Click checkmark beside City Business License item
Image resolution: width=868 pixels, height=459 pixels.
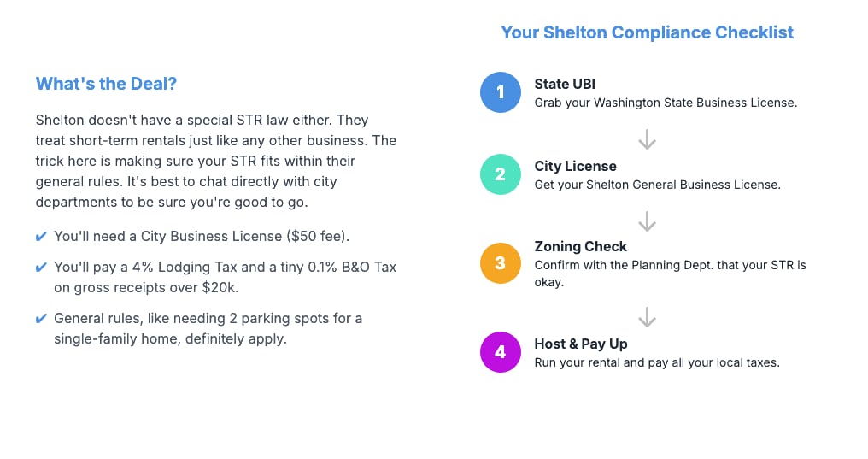41,237
